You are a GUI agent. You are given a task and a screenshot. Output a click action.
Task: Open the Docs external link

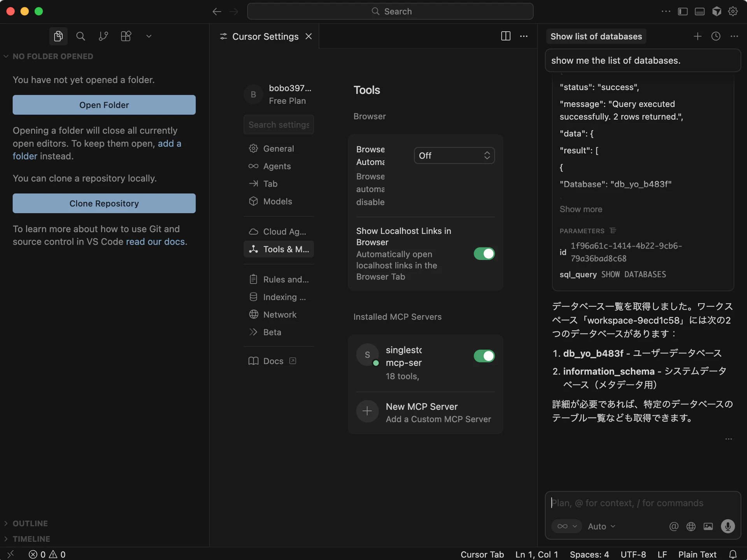pos(279,361)
